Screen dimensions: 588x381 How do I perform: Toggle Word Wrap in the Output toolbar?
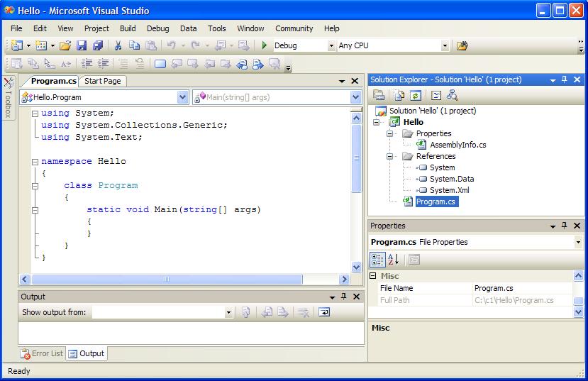(323, 312)
